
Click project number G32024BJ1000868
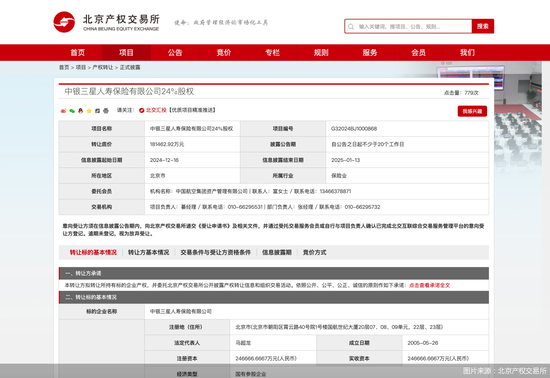[354, 129]
